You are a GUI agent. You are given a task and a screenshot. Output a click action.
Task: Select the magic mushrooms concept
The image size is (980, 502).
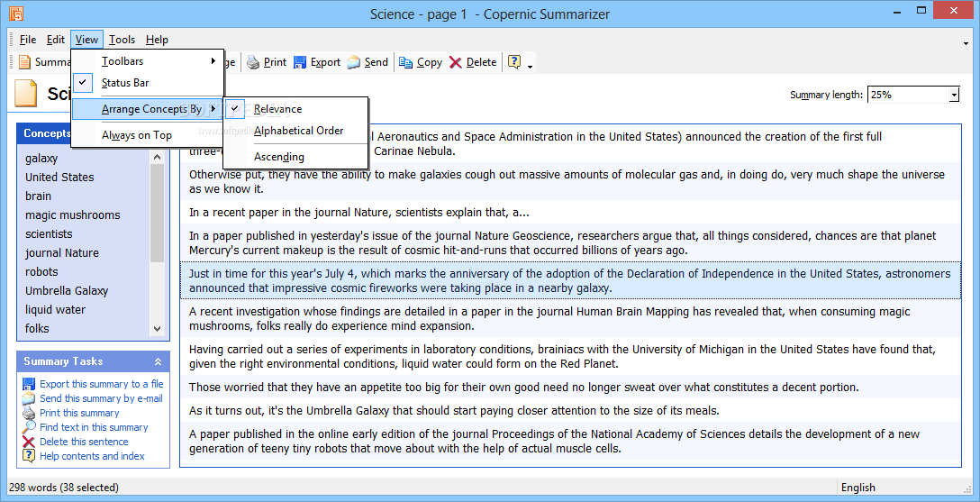pos(72,215)
